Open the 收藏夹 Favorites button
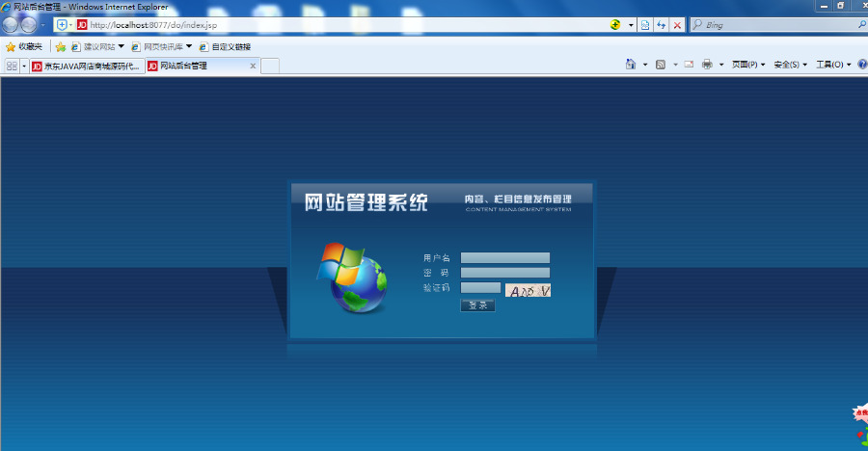 [x=24, y=47]
